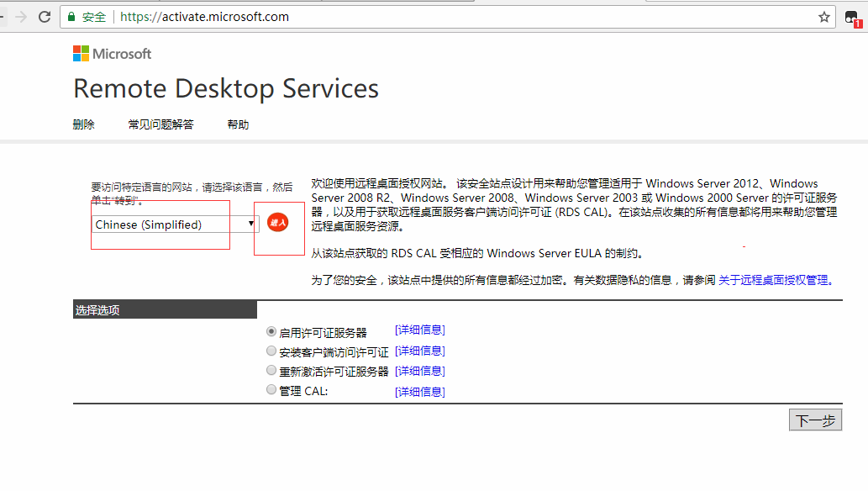Click the green secure lock icon

point(71,17)
